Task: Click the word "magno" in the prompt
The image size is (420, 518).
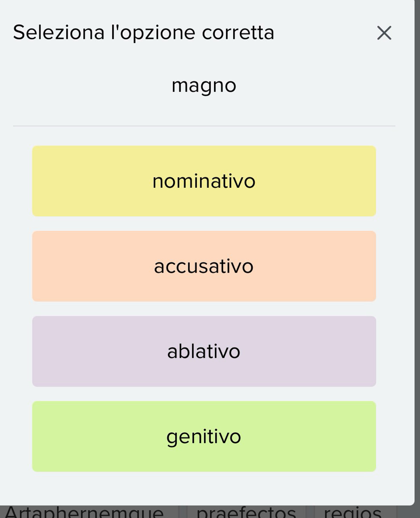Action: pyautogui.click(x=204, y=85)
